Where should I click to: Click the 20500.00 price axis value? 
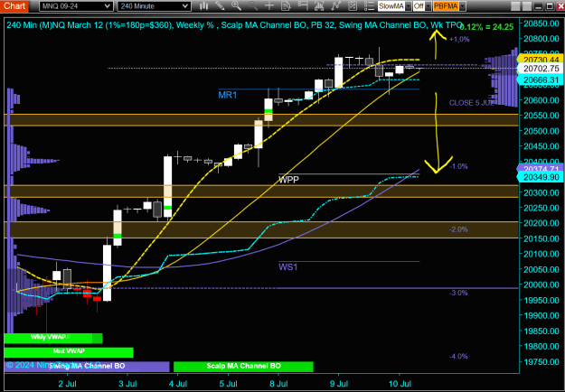(x=541, y=131)
